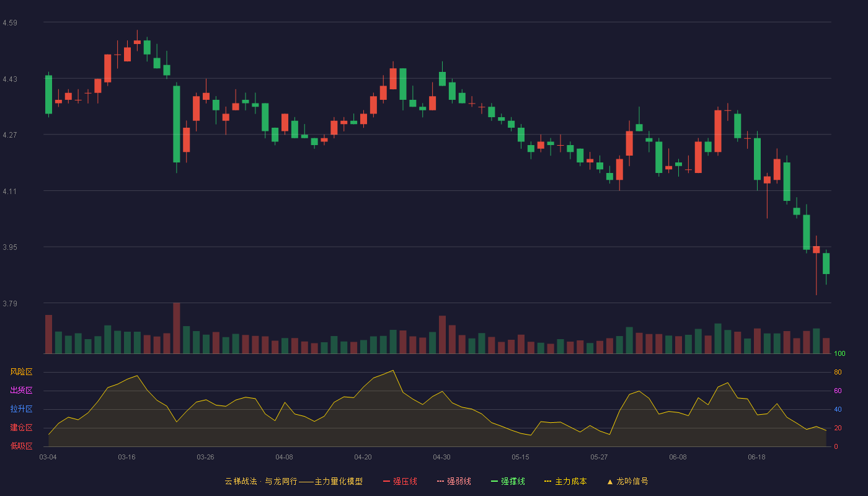Select the 拉升区 zone label

(x=21, y=409)
